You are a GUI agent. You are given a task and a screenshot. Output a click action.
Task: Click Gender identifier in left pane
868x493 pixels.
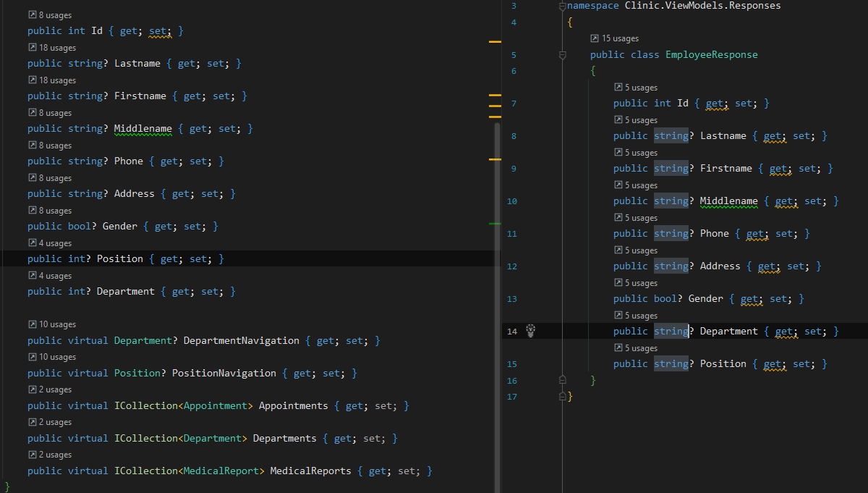pos(120,226)
